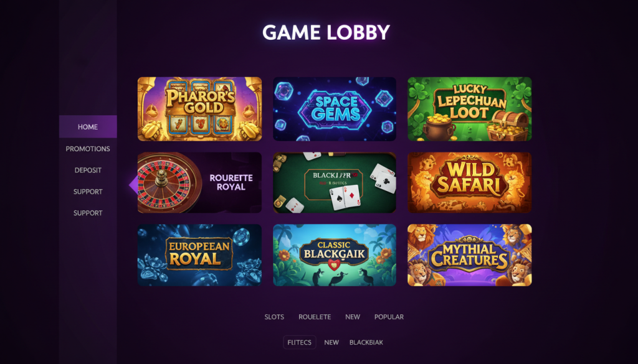Filter games by Roulette category
Viewport: 638px width, 364px height.
pos(315,317)
